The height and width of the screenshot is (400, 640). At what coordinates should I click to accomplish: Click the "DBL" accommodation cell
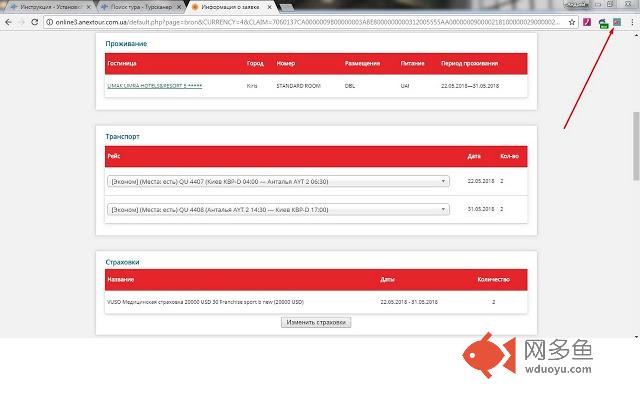pos(350,86)
